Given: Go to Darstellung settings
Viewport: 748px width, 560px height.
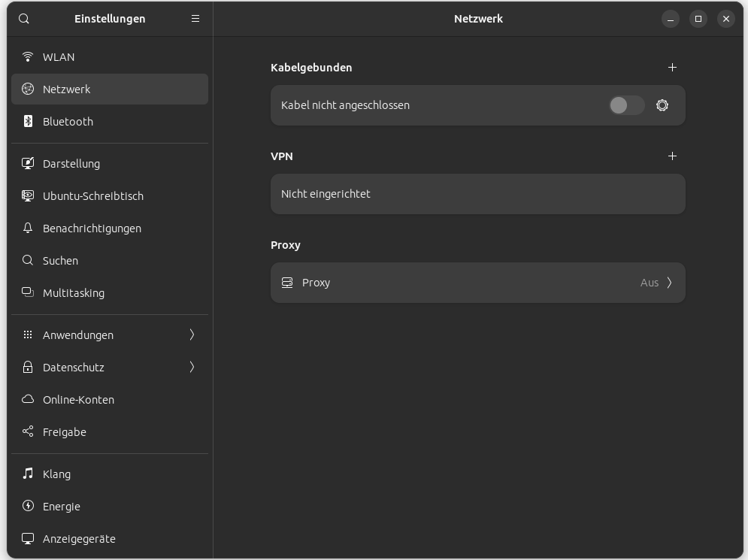Looking at the screenshot, I should (71, 163).
